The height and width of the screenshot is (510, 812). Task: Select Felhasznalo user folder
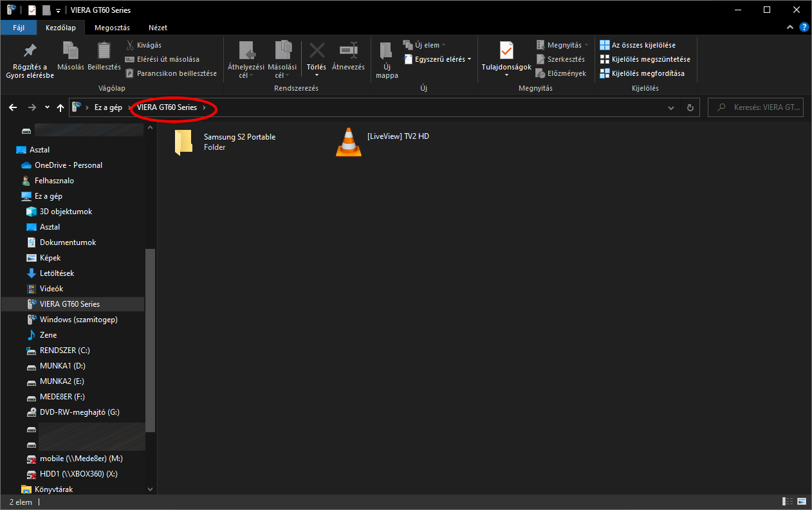point(48,181)
